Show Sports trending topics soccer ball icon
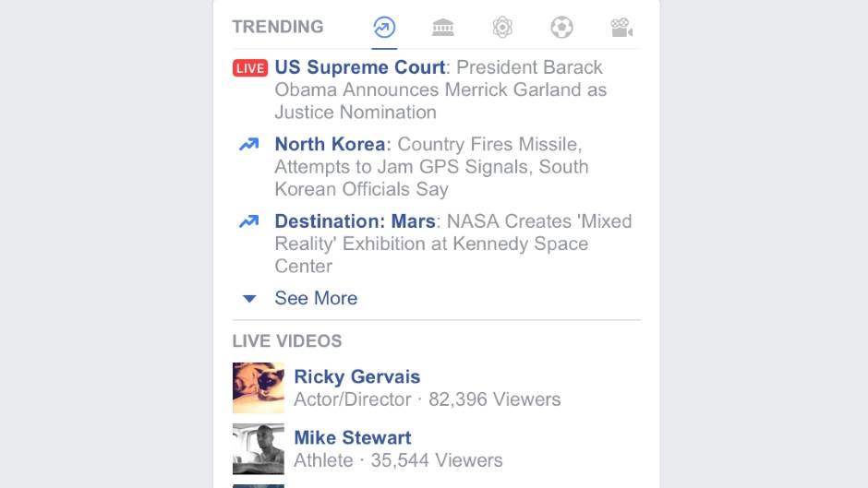The width and height of the screenshot is (868, 488). pyautogui.click(x=561, y=28)
